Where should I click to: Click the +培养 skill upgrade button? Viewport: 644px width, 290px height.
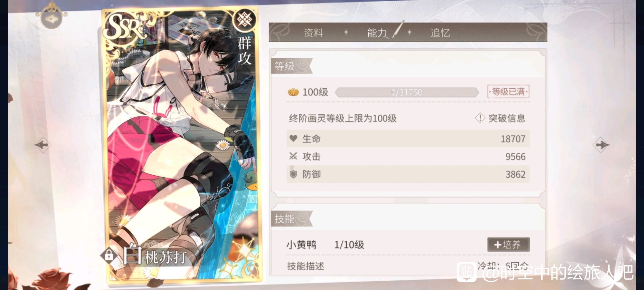point(508,245)
